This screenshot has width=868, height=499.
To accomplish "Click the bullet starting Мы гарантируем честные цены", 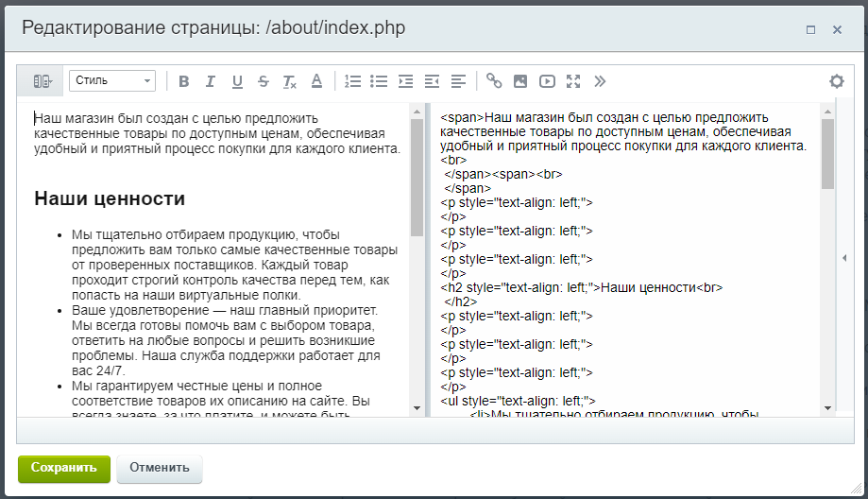I will [x=221, y=400].
